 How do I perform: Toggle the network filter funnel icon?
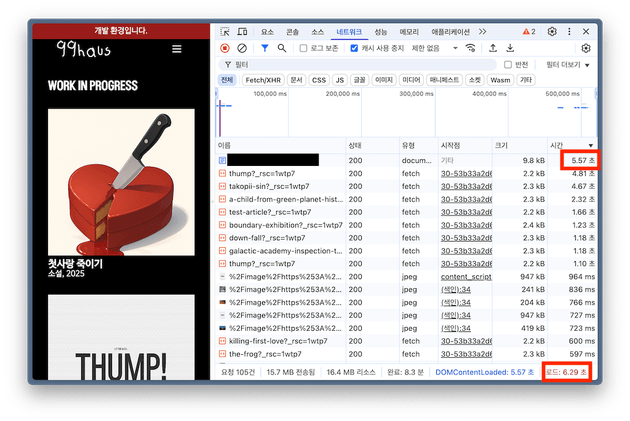265,47
